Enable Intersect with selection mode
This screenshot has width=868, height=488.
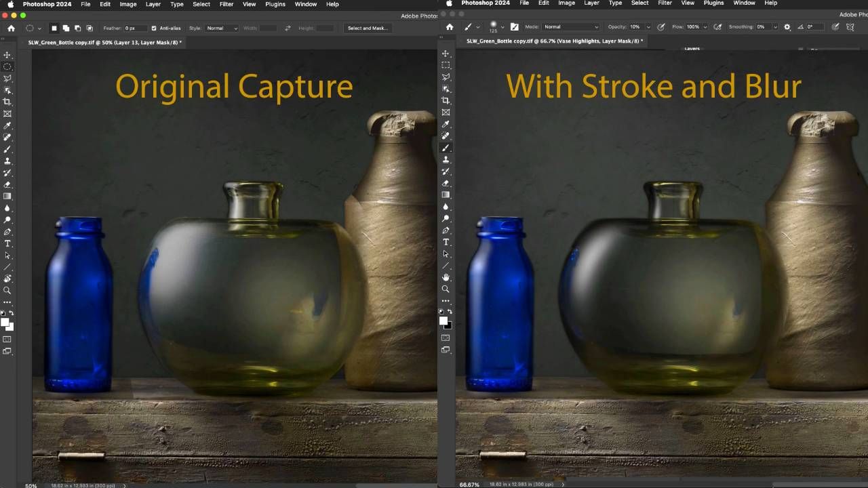[90, 28]
